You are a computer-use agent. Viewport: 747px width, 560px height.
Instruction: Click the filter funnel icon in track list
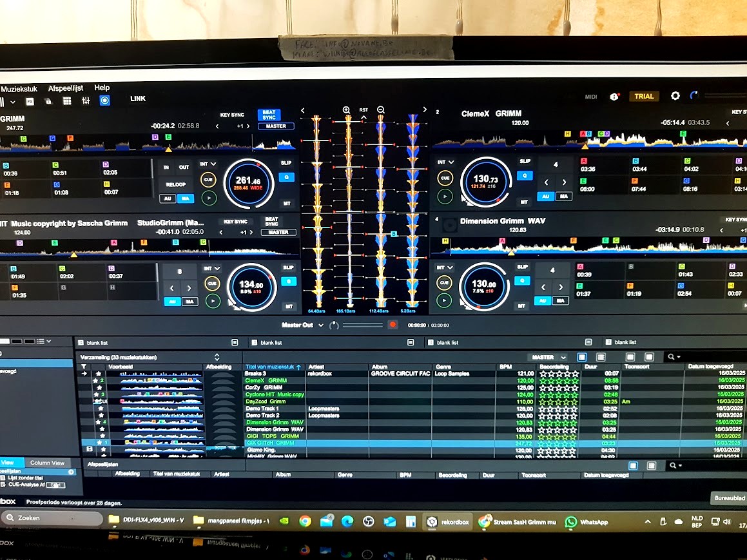84,367
